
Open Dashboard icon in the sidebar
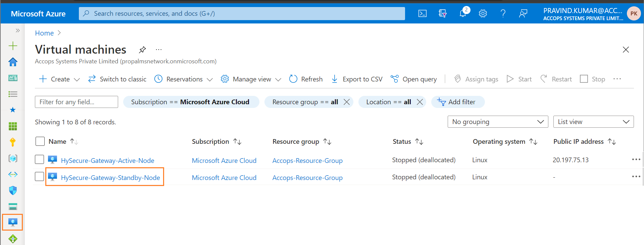click(x=13, y=78)
